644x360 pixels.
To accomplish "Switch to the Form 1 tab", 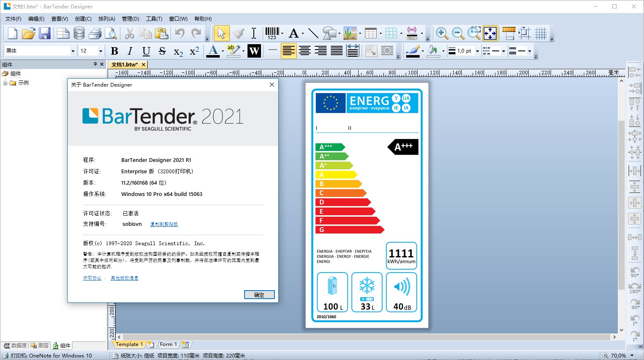I will (168, 344).
